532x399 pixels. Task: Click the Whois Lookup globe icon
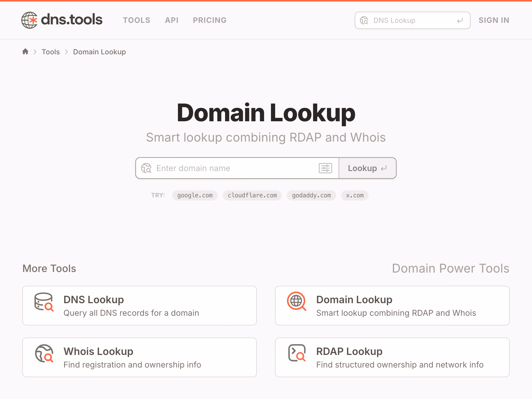pyautogui.click(x=44, y=354)
